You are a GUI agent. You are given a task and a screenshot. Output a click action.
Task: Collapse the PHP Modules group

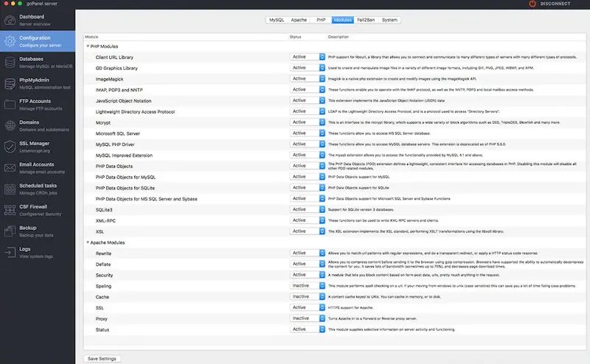(88, 46)
